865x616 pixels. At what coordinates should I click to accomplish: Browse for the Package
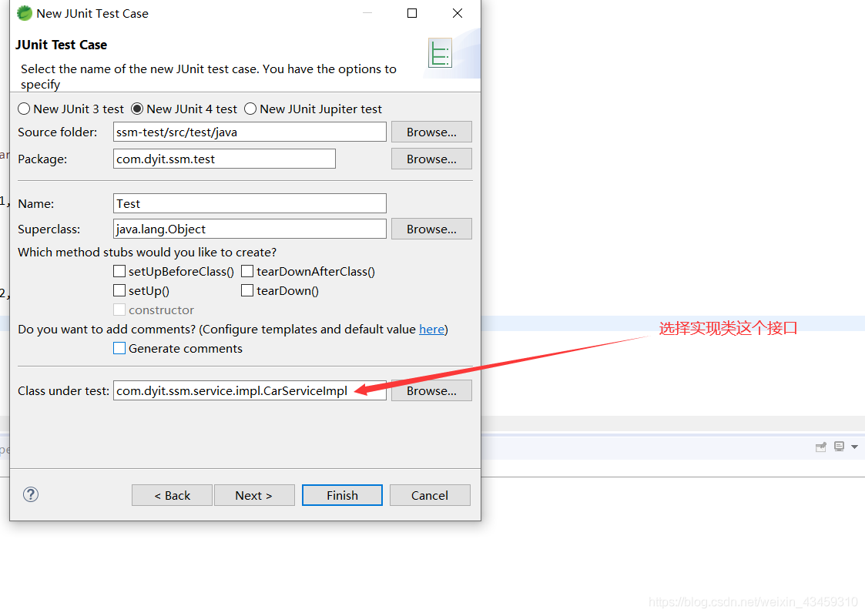(431, 159)
